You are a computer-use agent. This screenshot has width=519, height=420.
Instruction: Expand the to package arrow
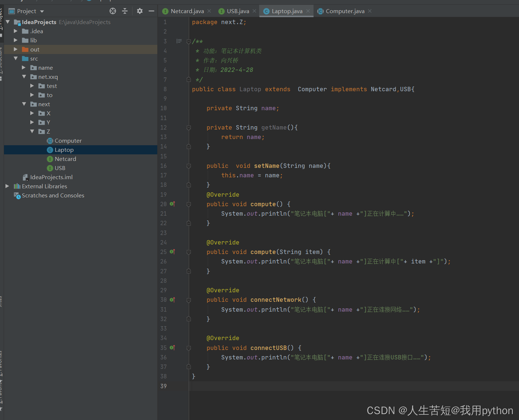(32, 95)
